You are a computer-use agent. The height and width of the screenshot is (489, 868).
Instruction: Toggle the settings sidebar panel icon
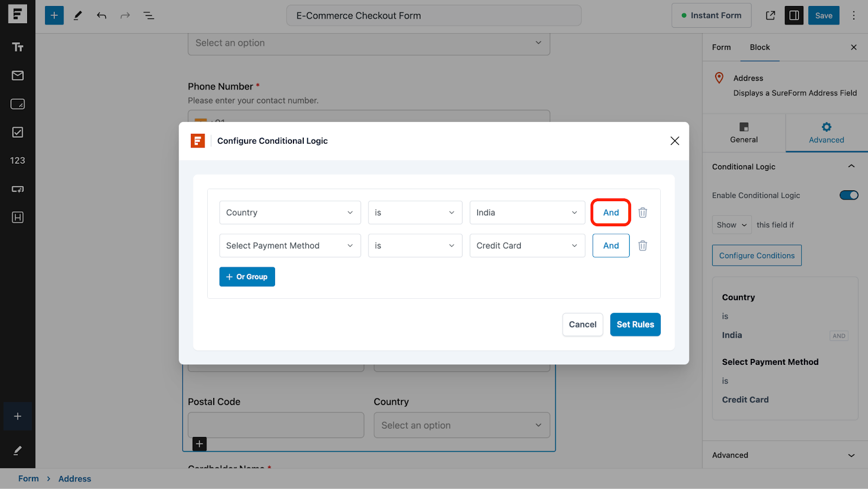point(794,15)
